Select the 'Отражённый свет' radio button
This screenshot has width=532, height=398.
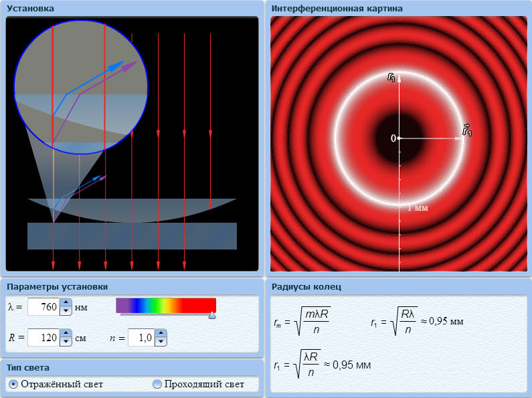[x=13, y=384]
